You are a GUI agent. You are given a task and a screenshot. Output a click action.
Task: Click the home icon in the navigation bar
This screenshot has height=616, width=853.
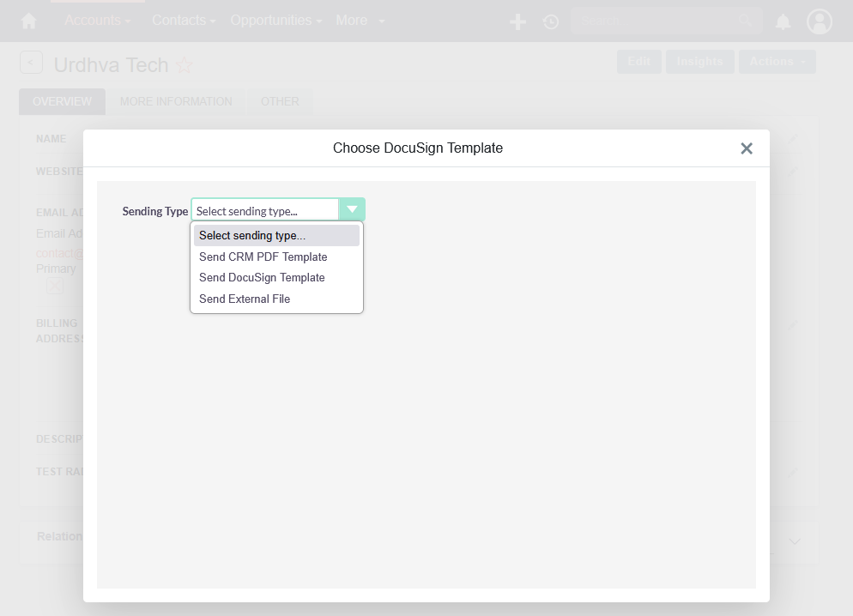coord(28,20)
